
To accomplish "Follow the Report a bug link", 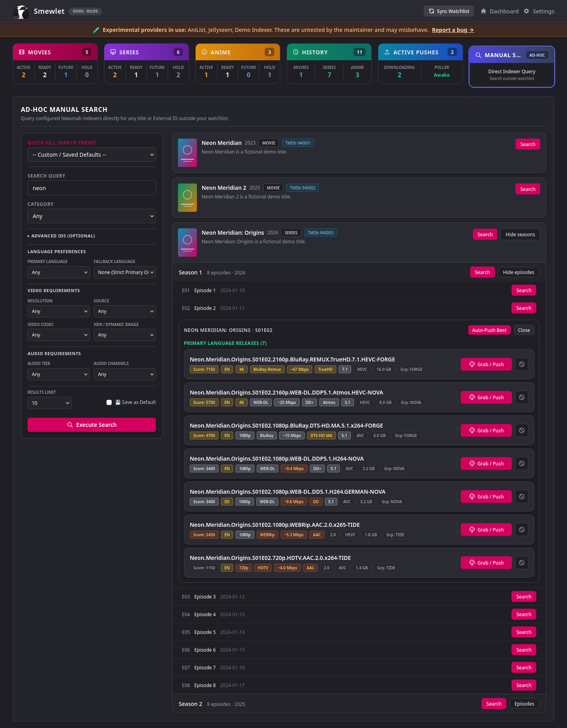I will click(453, 30).
